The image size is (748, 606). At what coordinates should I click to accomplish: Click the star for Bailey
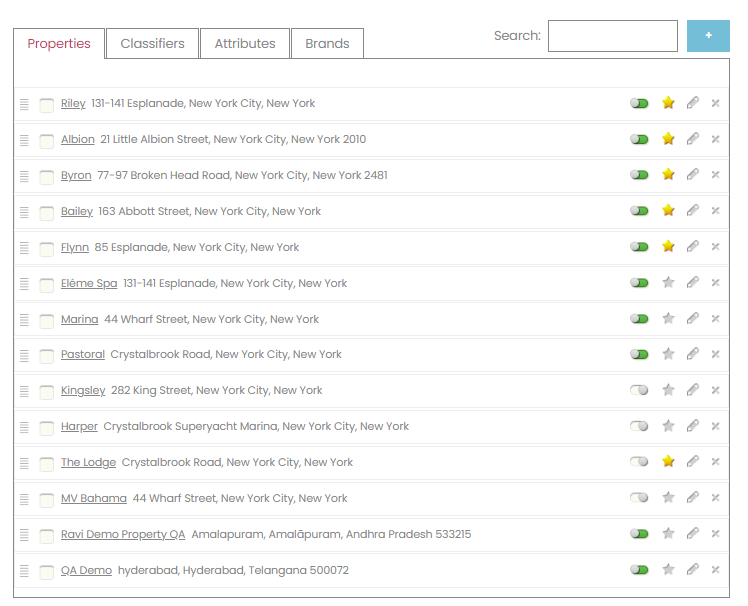[x=668, y=210]
